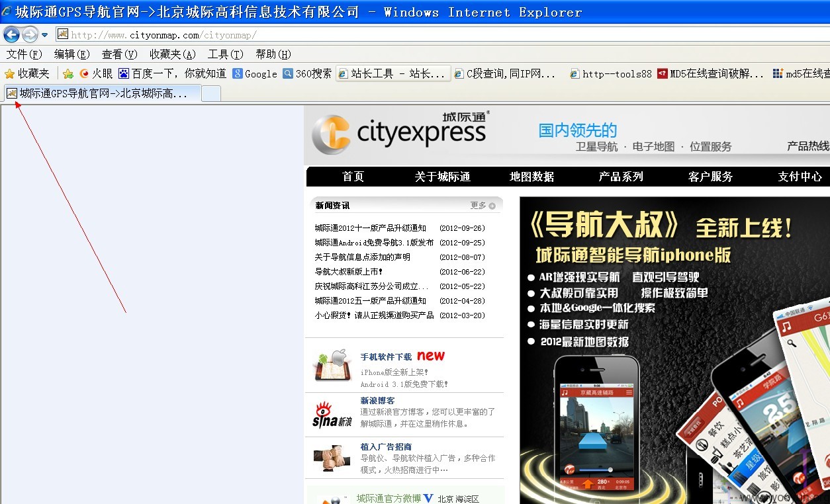The width and height of the screenshot is (830, 504).
Task: Open news 庆祝城际高科江苏分公司成立
Action: point(372,286)
